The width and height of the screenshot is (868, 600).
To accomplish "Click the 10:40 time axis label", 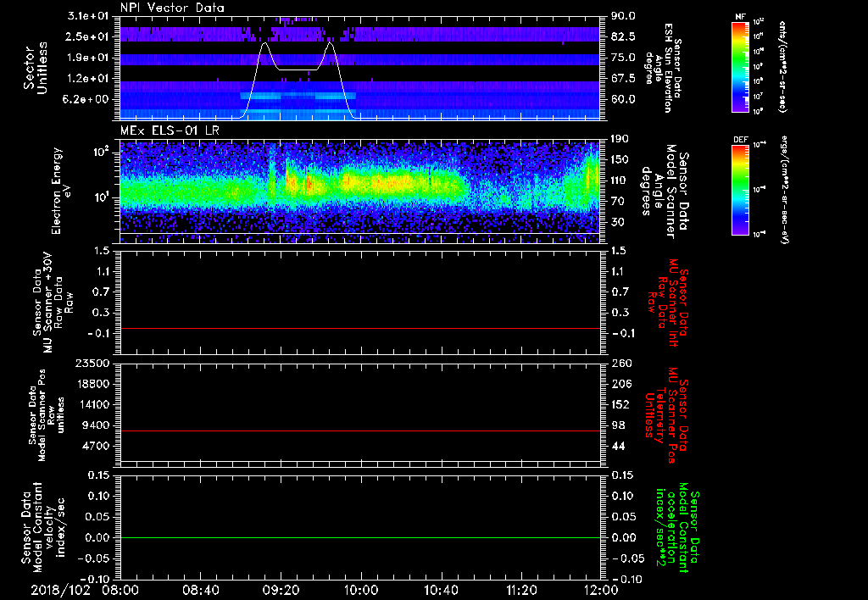I will point(441,588).
